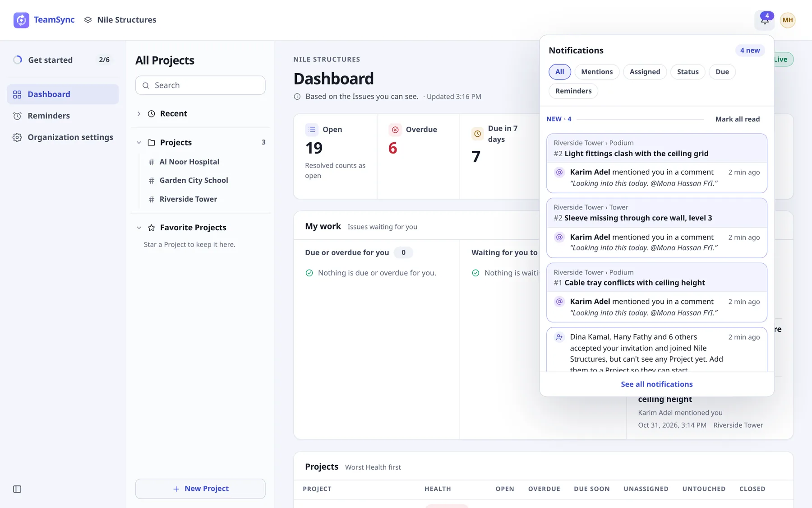The width and height of the screenshot is (812, 508).
Task: Filter notifications by Due
Action: point(722,72)
